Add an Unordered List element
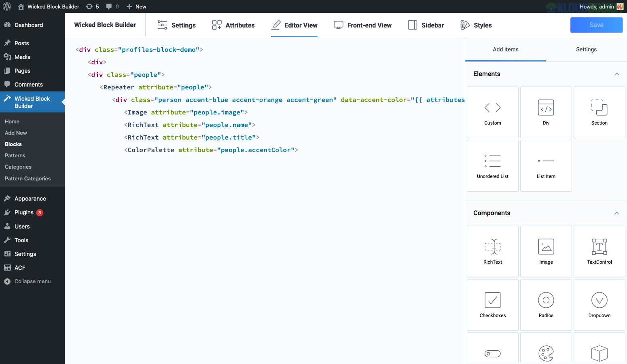This screenshot has width=627, height=364. (492, 166)
